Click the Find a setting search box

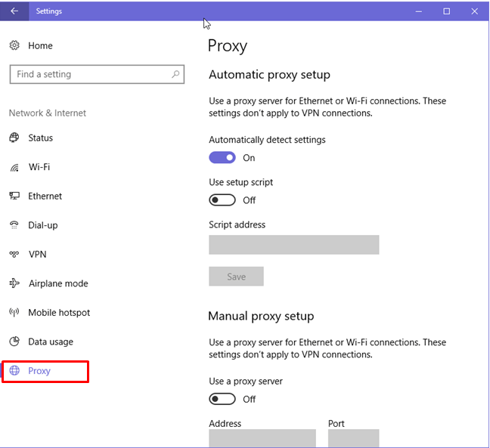coord(97,74)
